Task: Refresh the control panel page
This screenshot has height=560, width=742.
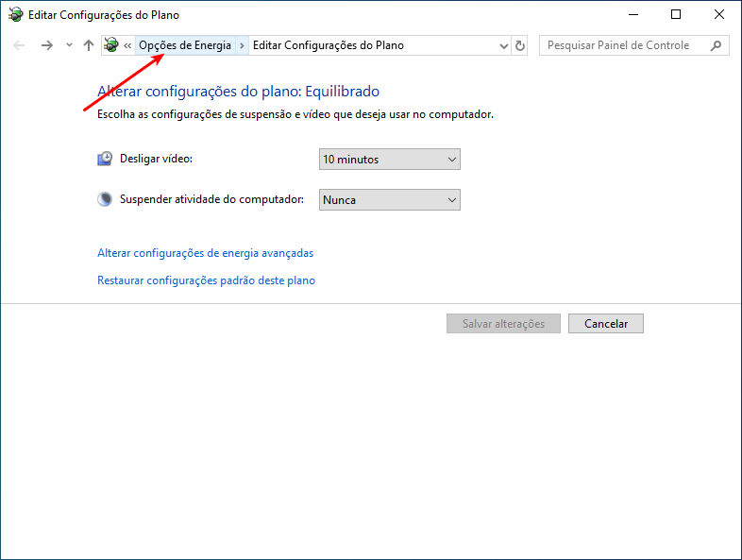Action: tap(519, 45)
